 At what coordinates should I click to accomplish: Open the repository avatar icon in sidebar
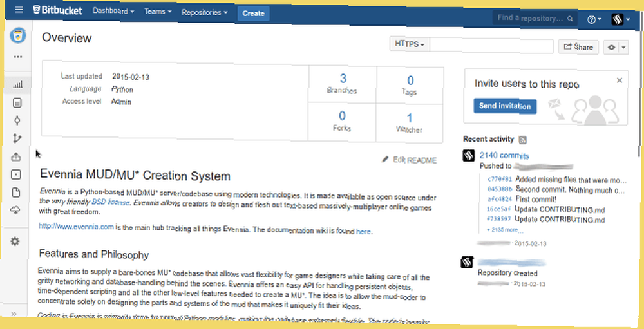(x=17, y=35)
